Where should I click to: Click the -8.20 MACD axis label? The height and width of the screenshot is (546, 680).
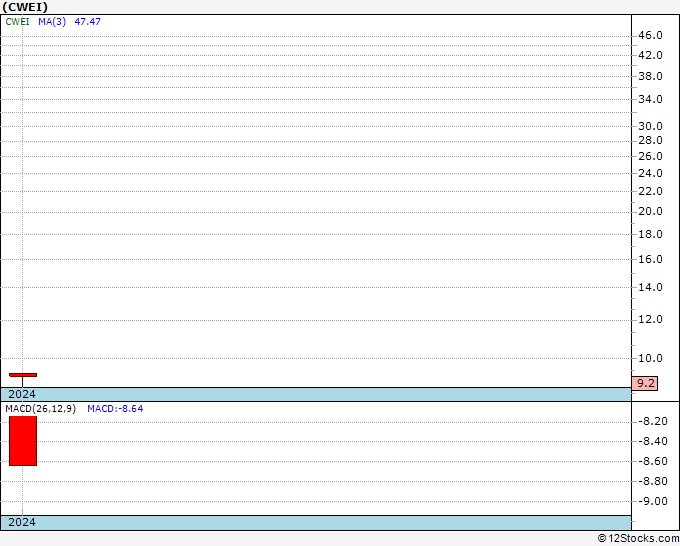pyautogui.click(x=653, y=422)
